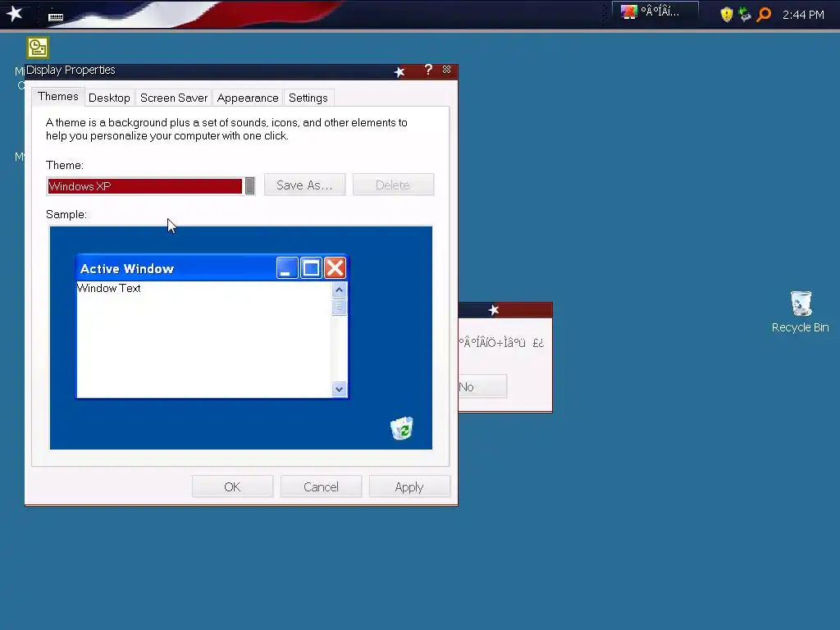Screen dimensions: 840x630
Task: Click the Display Properties title text
Action: [x=71, y=71]
